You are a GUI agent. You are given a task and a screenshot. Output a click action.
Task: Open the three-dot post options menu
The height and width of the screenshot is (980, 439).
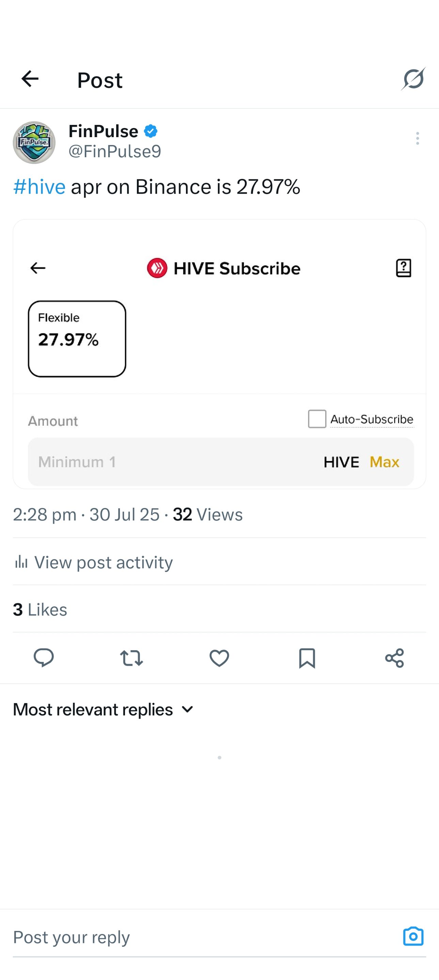[x=417, y=138]
